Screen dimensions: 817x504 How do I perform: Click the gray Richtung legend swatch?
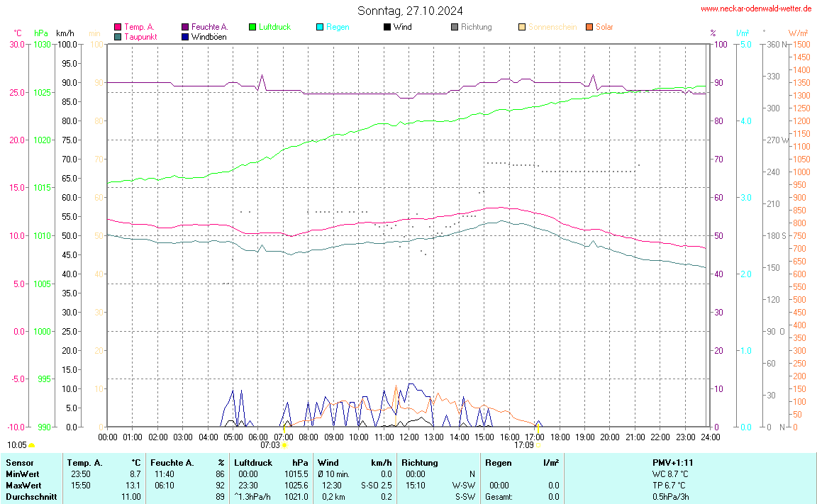point(454,27)
